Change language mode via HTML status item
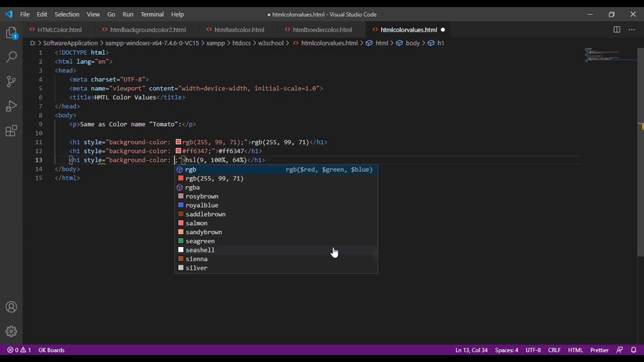The height and width of the screenshot is (362, 644). 575,350
